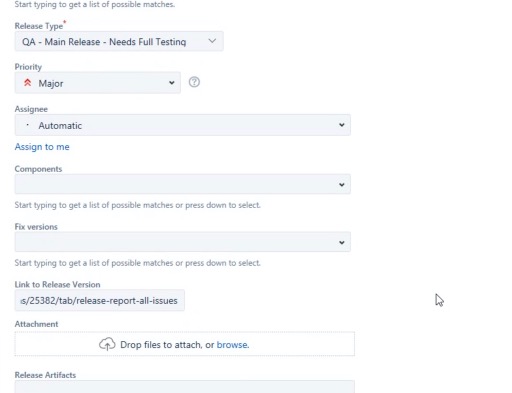Click the Drop files to attach area
Image resolution: width=512 pixels, height=393 pixels.
[x=185, y=344]
